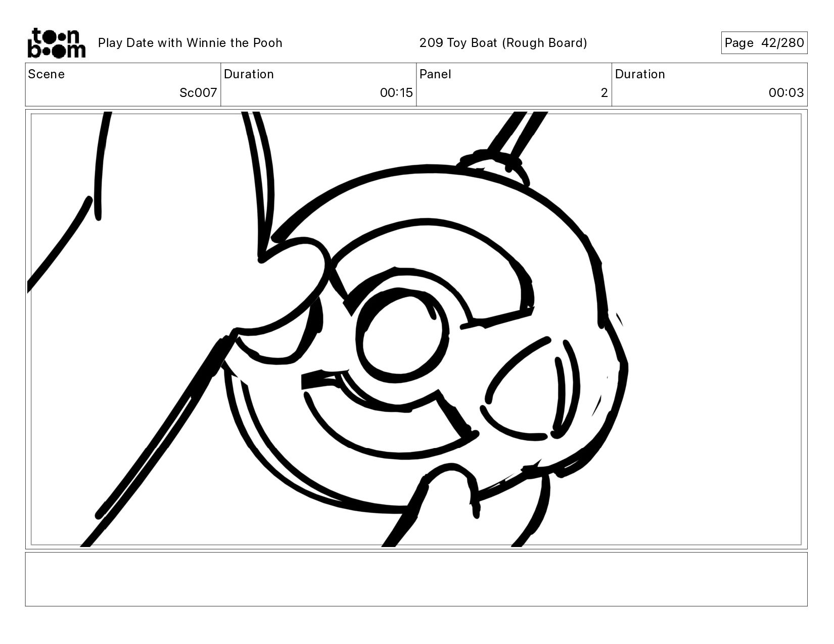Click the 'Page 42/280' box
The width and height of the screenshot is (834, 644).
click(764, 43)
